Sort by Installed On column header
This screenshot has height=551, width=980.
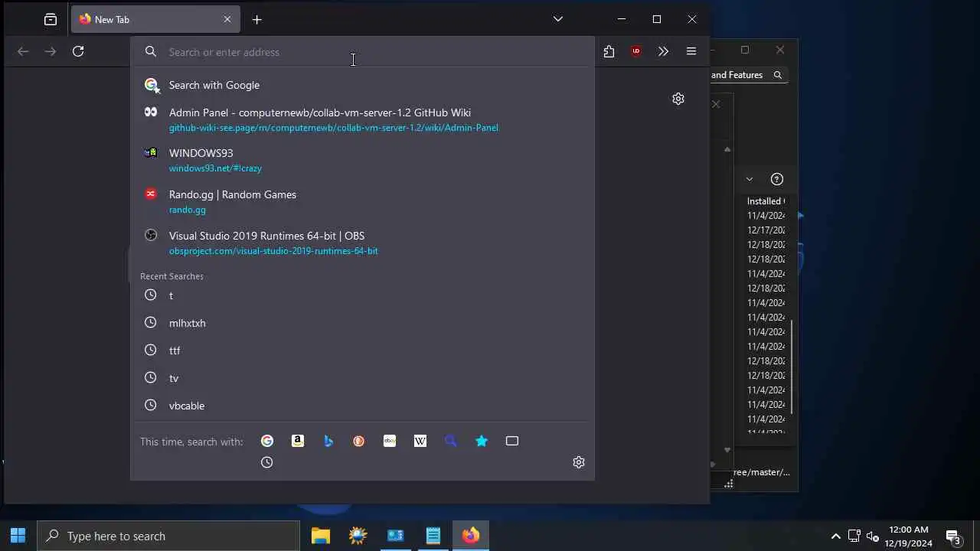pyautogui.click(x=766, y=201)
